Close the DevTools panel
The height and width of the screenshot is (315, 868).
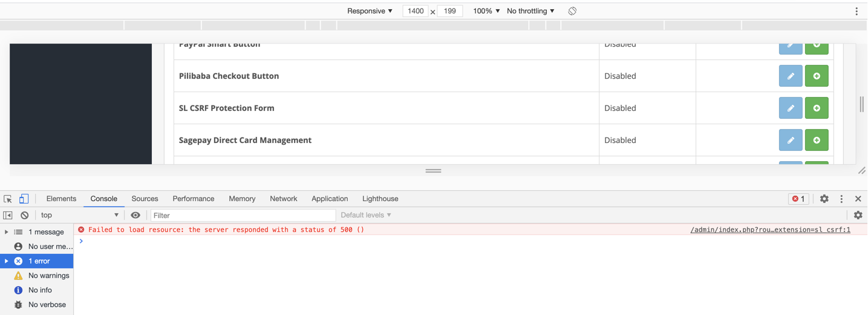(858, 199)
